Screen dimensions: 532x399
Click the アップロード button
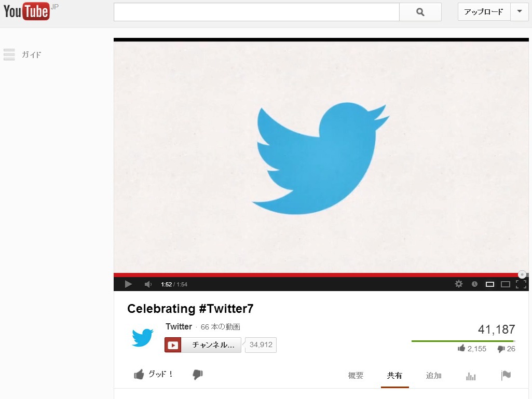click(484, 12)
